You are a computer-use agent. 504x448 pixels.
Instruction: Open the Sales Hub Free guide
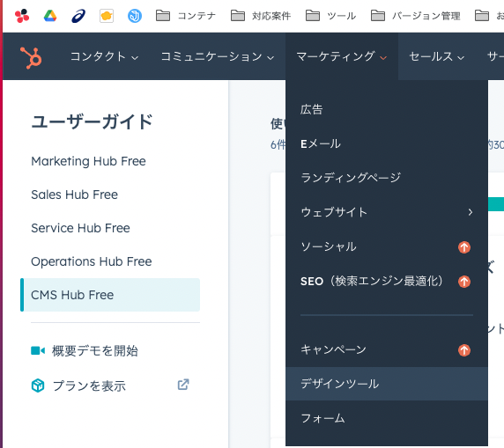point(75,195)
